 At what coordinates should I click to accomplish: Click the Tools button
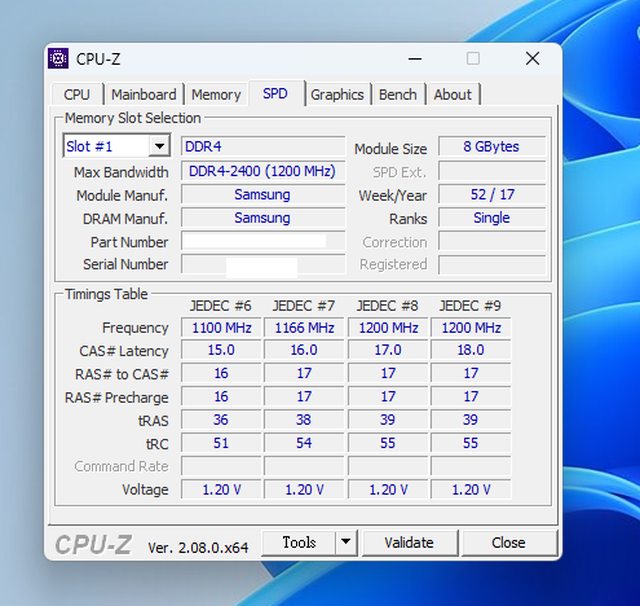(x=298, y=542)
